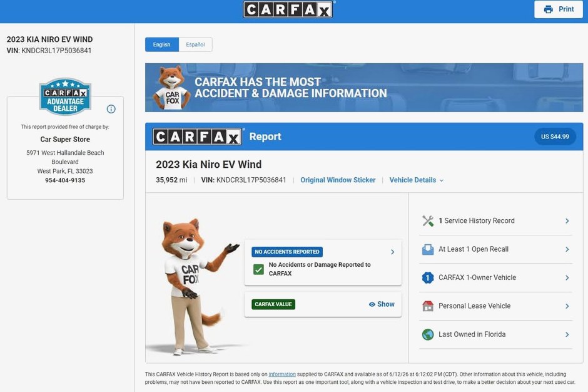Click the dealer phone number 954-404-9135
Viewport: 588px width, 392px height.
(x=65, y=180)
